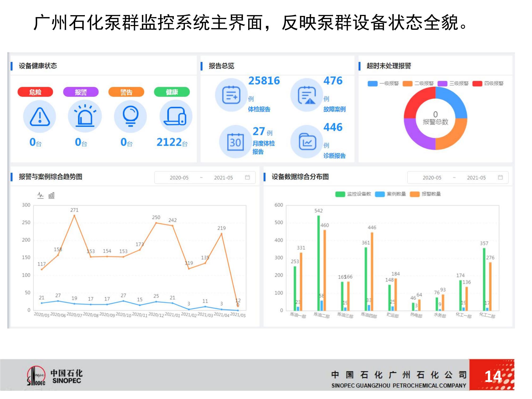Click the 健康 healthy devices icon

176,117
